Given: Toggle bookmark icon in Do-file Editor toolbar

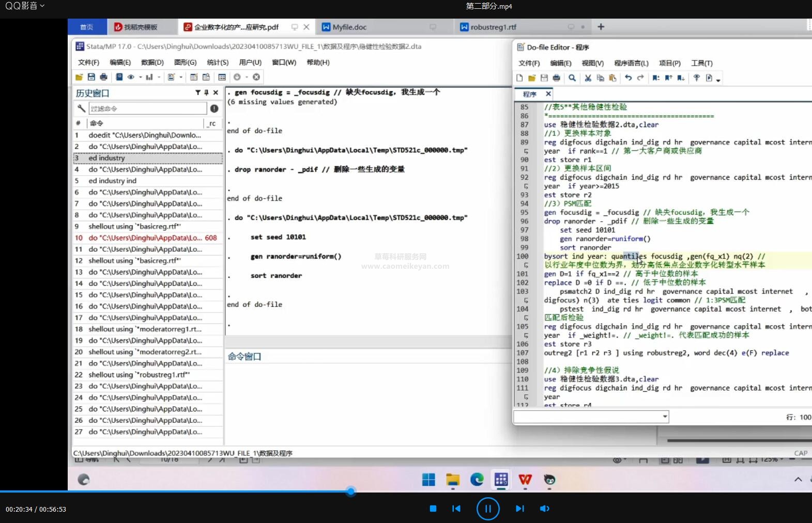Looking at the screenshot, I should (656, 78).
